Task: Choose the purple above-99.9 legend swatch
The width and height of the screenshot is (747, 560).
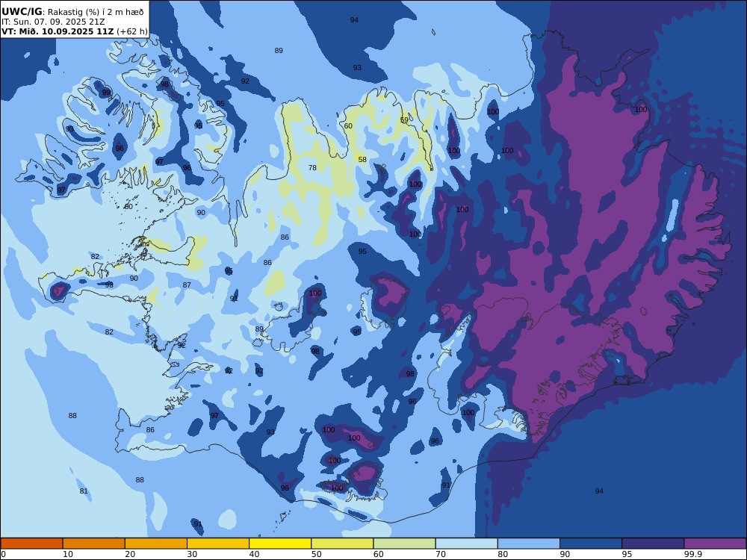Action: [x=715, y=544]
